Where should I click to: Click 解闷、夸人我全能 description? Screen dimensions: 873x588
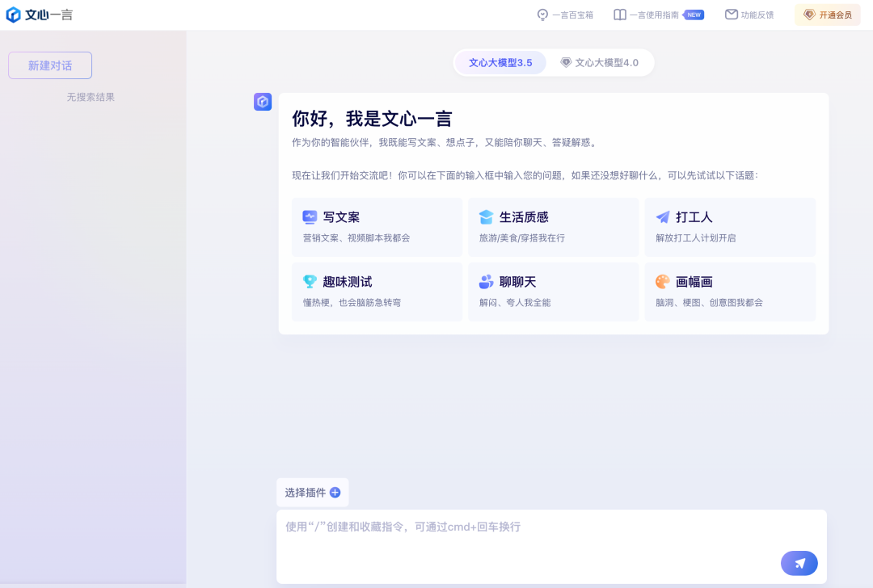[514, 303]
